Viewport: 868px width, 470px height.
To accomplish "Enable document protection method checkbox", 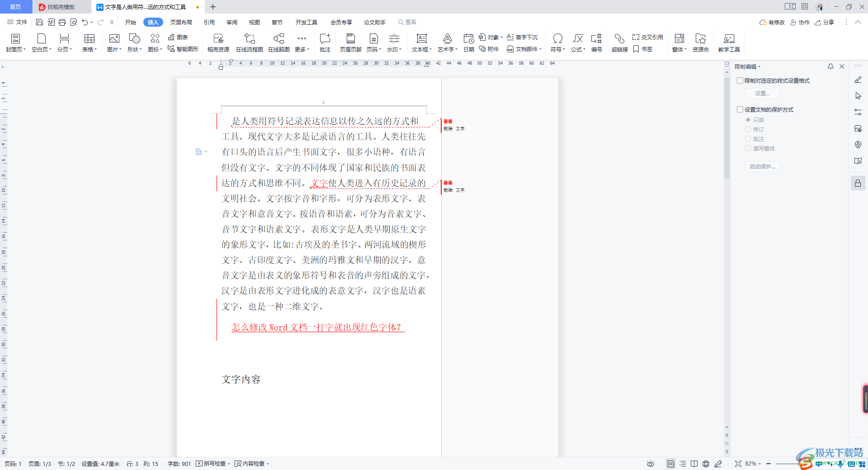I will pyautogui.click(x=740, y=109).
